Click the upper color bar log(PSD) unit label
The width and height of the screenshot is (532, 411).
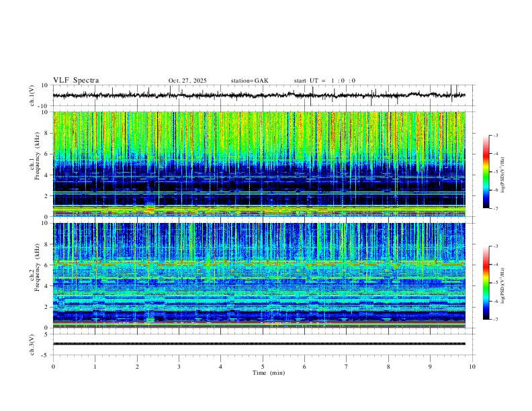[503, 175]
